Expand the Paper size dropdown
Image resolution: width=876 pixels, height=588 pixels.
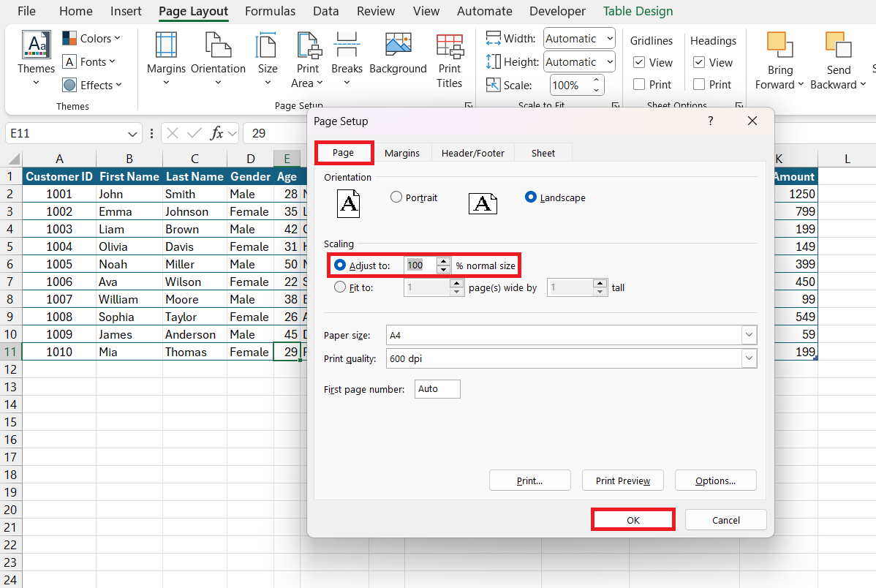click(x=749, y=335)
